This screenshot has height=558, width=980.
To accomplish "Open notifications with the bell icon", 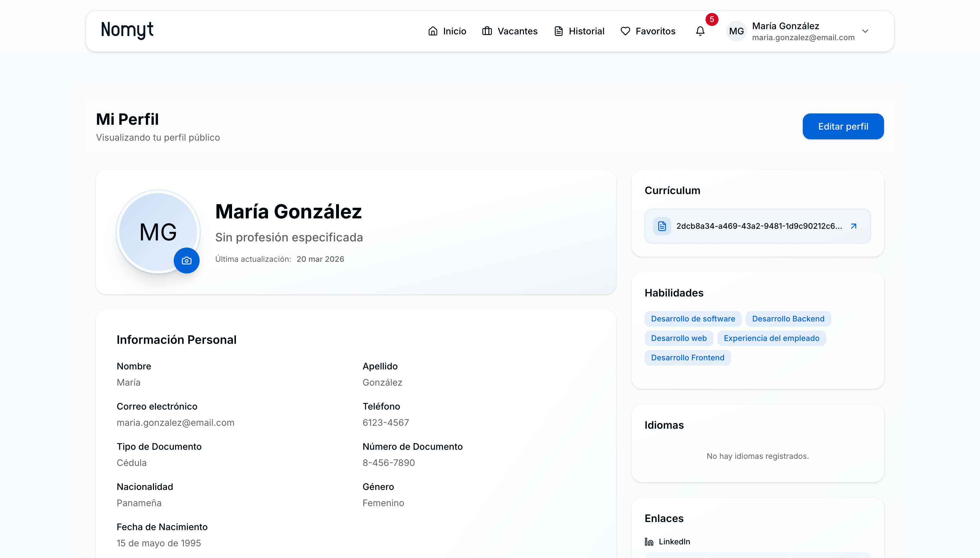I will tap(700, 31).
